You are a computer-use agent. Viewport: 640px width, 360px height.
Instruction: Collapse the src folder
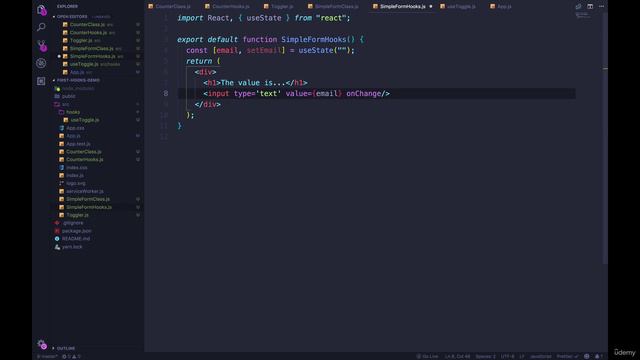[x=65, y=104]
